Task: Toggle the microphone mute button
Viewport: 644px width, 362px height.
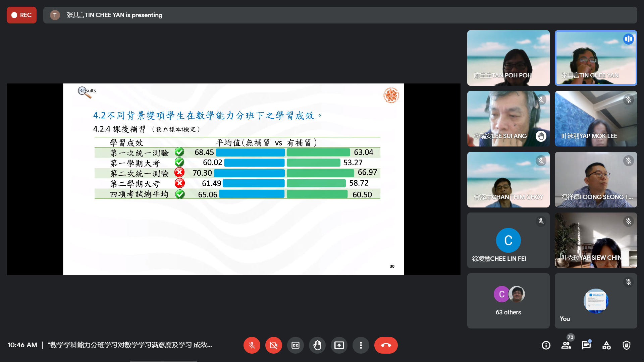Action: pyautogui.click(x=252, y=345)
